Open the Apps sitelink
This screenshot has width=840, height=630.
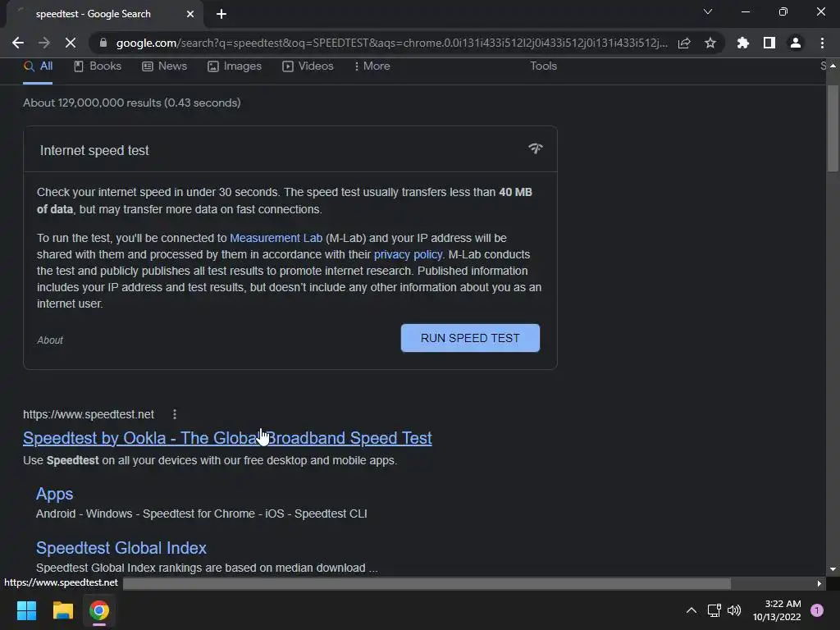point(55,494)
